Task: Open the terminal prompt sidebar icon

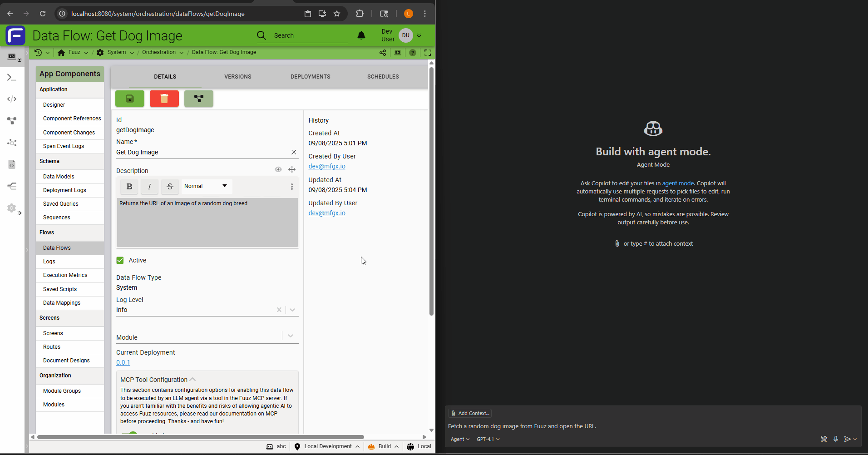Action: pos(12,78)
